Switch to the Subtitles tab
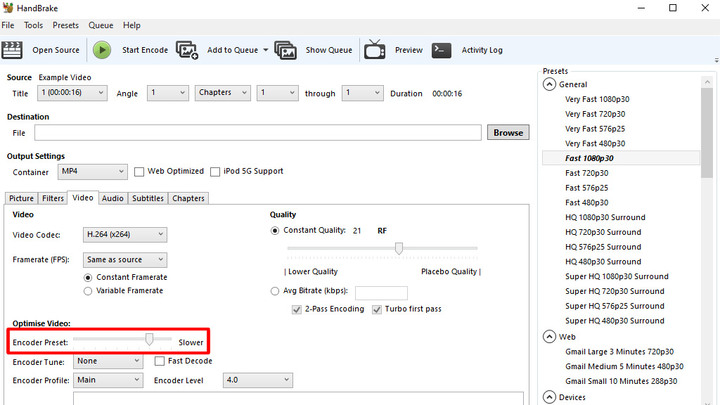Image resolution: width=720 pixels, height=405 pixels. pyautogui.click(x=148, y=198)
